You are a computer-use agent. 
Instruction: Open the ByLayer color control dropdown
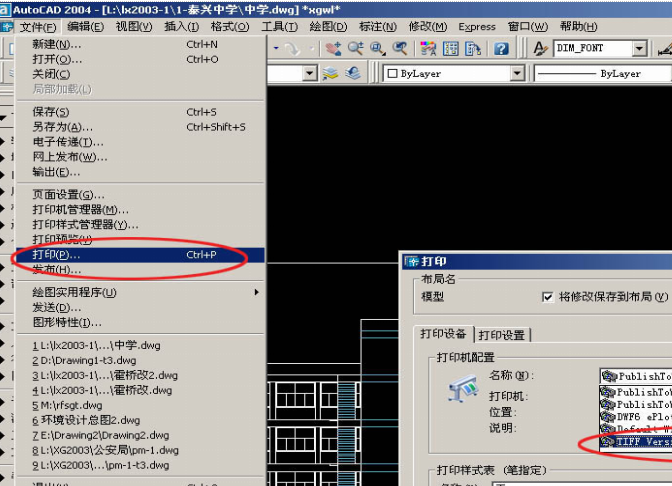pos(517,73)
